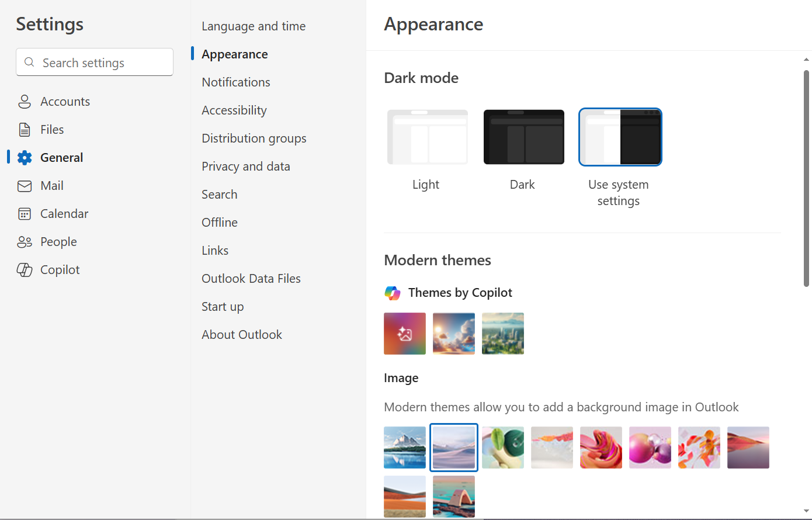Screen dimensions: 812x520
Task: Open Notifications settings
Action: pyautogui.click(x=236, y=82)
